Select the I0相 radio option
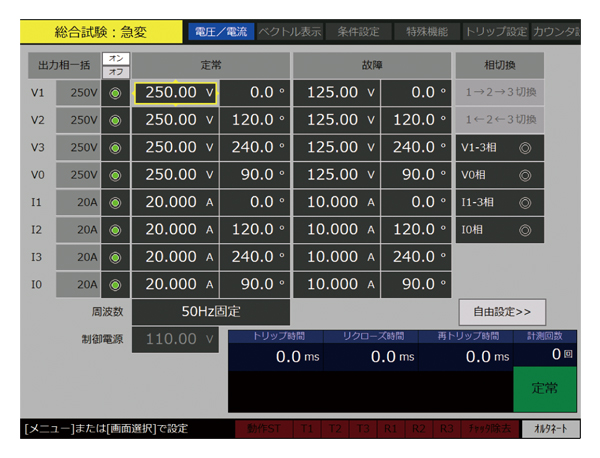Screen dimensions: 600x458 coord(507,230)
